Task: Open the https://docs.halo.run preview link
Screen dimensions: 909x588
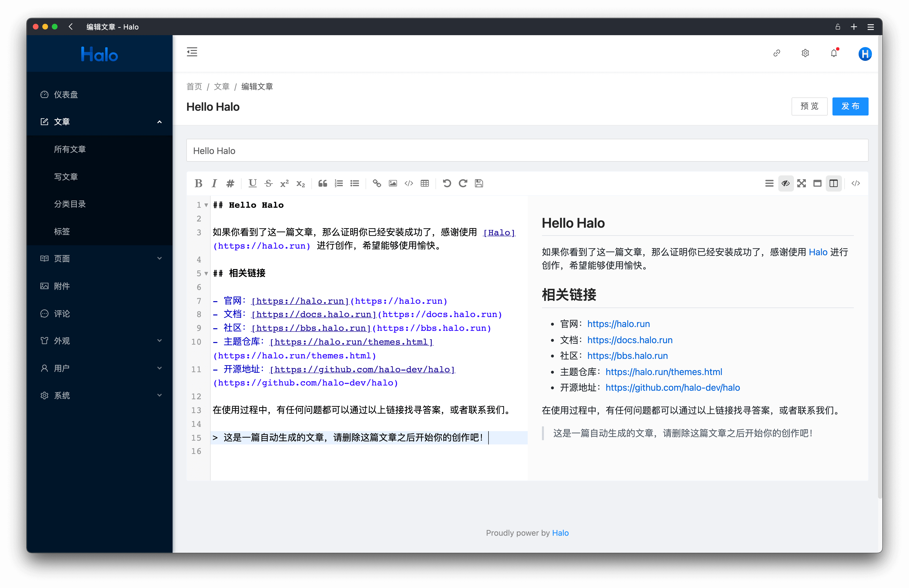Action: click(x=629, y=340)
